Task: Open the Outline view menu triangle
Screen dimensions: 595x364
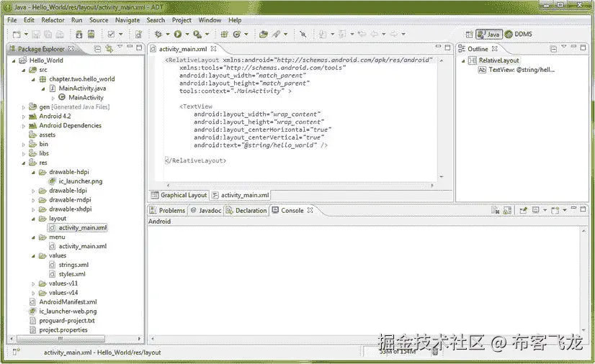Action: click(564, 47)
